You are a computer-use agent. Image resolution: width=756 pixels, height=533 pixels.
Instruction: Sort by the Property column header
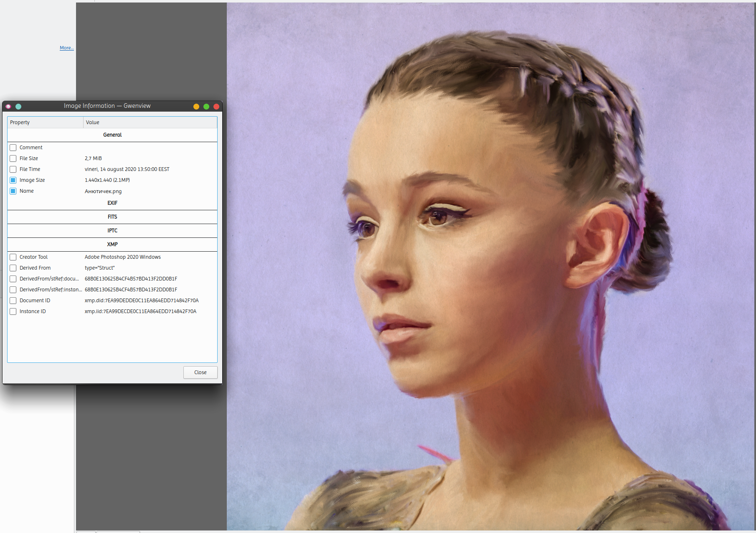click(45, 122)
